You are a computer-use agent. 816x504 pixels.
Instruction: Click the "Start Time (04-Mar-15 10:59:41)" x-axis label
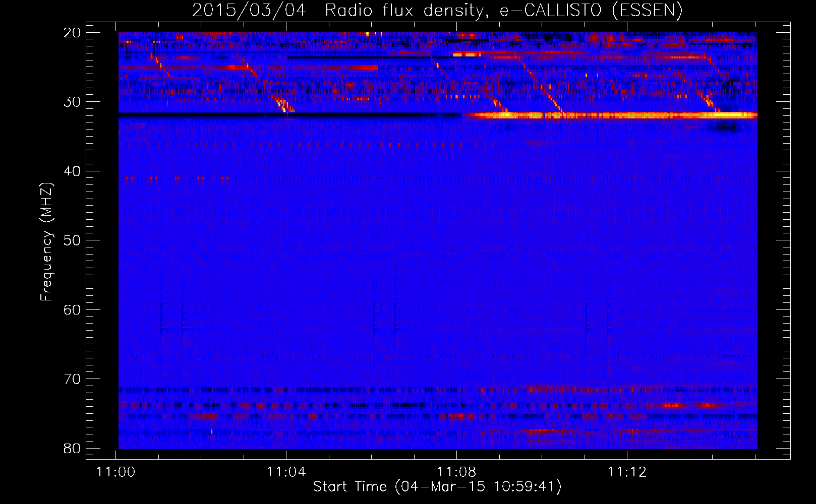pos(437,487)
